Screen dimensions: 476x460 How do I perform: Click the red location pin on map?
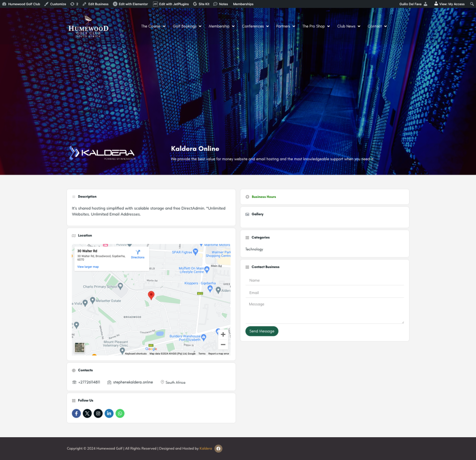151,295
